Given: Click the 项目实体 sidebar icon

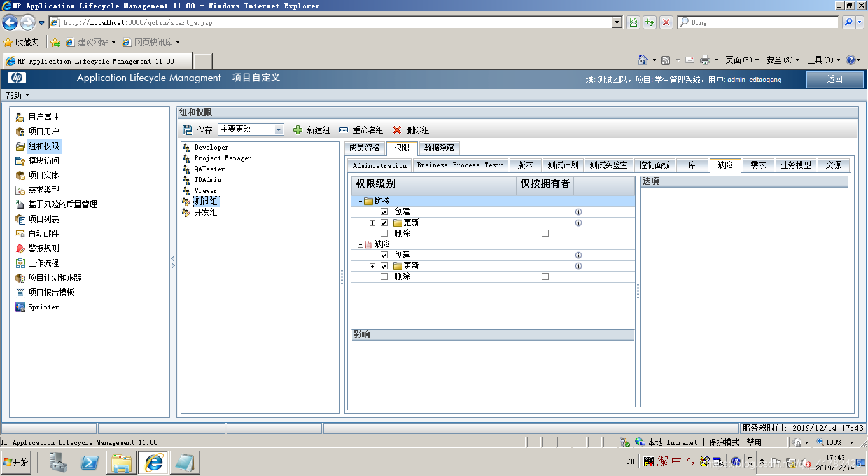Looking at the screenshot, I should point(20,176).
